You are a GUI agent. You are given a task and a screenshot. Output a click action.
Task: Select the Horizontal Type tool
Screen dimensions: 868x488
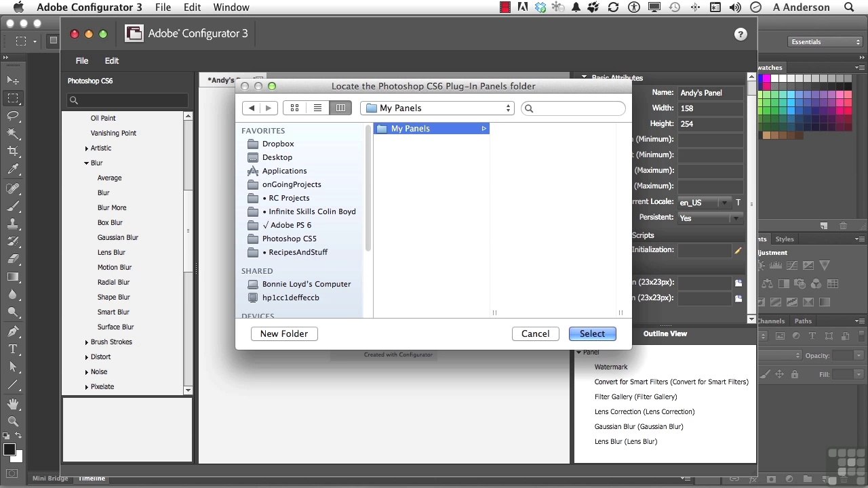click(13, 349)
